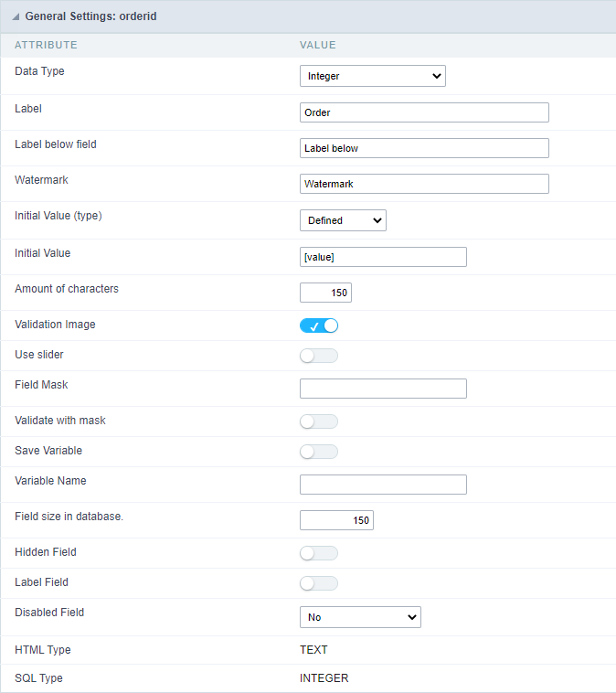Open the Data Type dropdown
Screen dimensions: 616x693
[x=372, y=77]
